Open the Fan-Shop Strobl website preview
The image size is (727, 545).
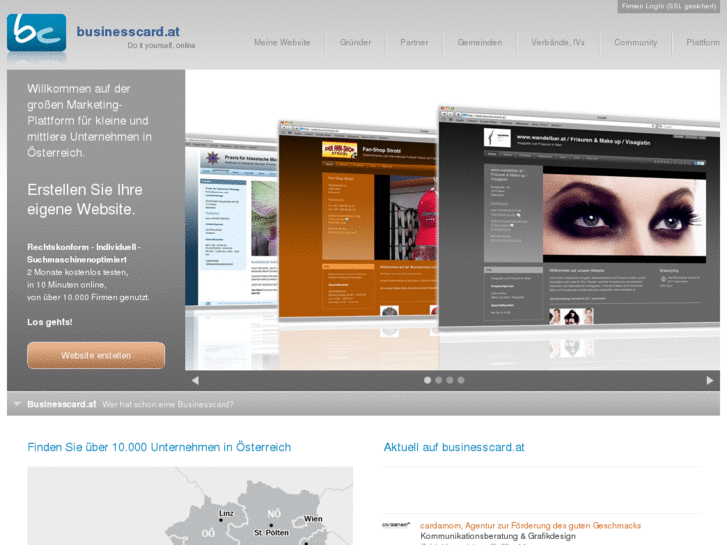(358, 220)
